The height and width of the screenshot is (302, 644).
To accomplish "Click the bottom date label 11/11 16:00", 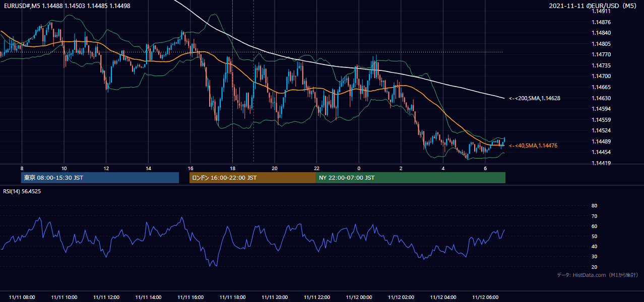I will 190,297.
